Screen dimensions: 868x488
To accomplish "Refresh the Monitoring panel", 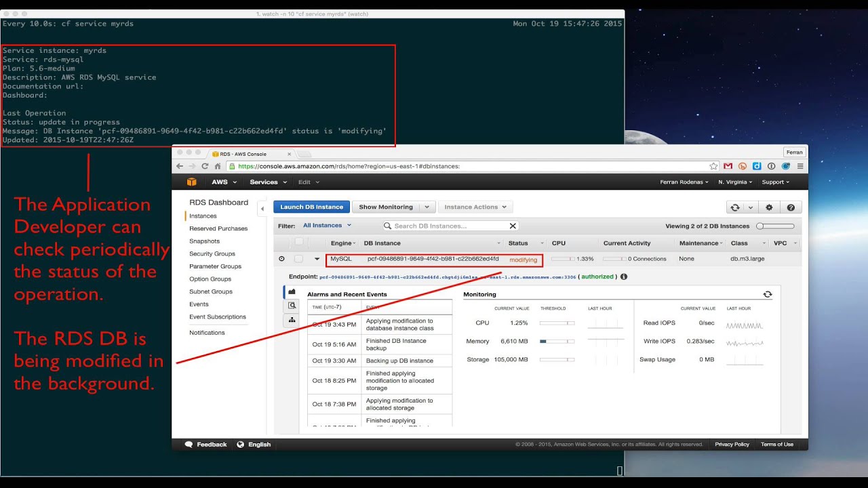I will tap(768, 294).
